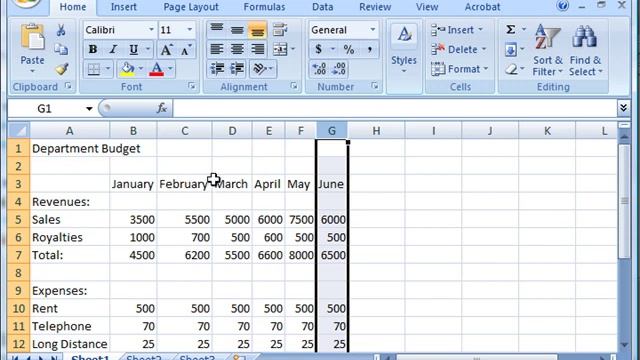Screen dimensions: 640x360
Task: Increase font size with Grow Font
Action: pos(166,50)
